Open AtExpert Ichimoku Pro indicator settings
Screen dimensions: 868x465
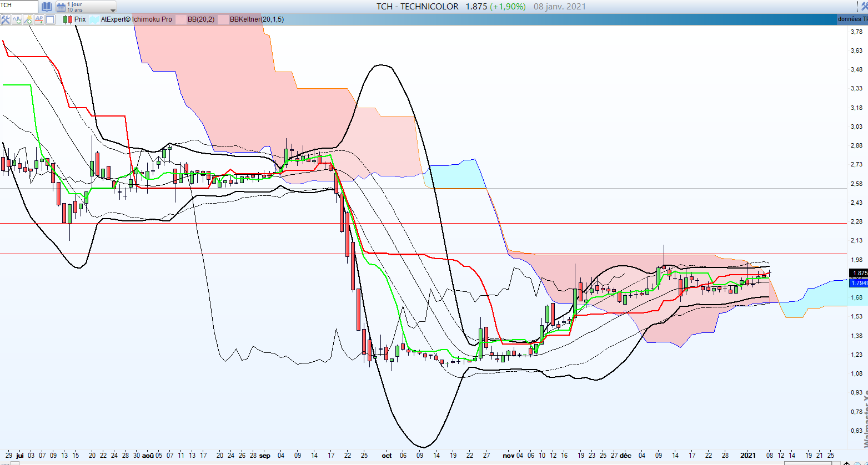(136, 19)
